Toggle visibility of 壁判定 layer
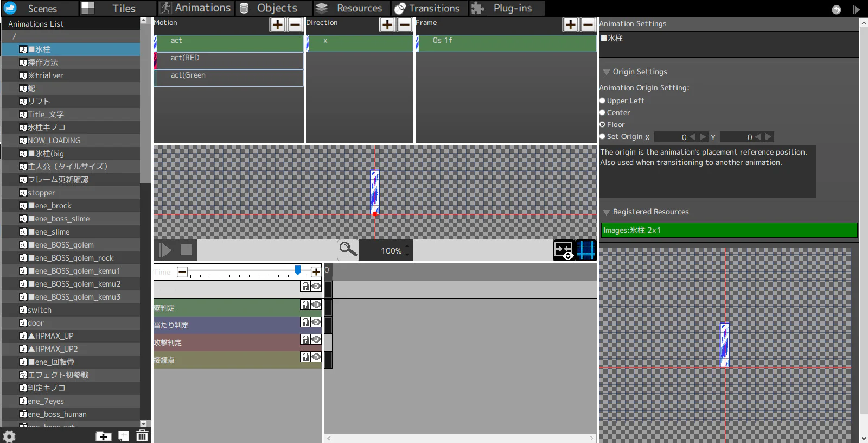 click(316, 305)
